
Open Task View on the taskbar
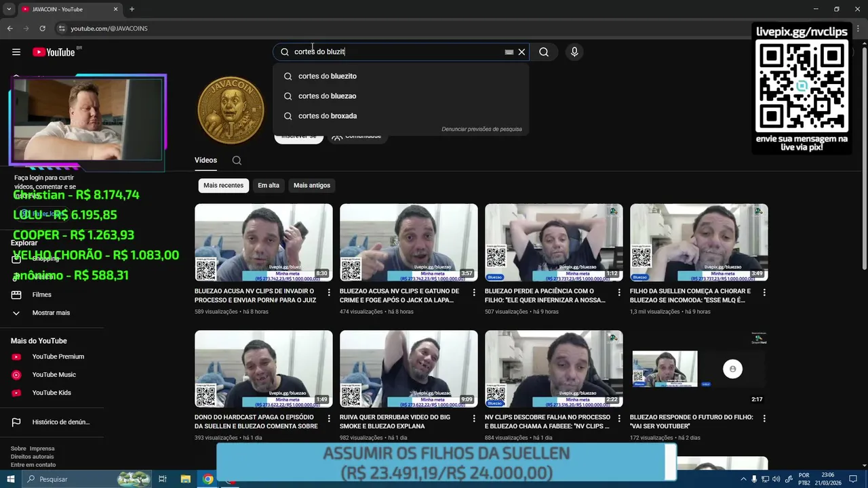(163, 479)
